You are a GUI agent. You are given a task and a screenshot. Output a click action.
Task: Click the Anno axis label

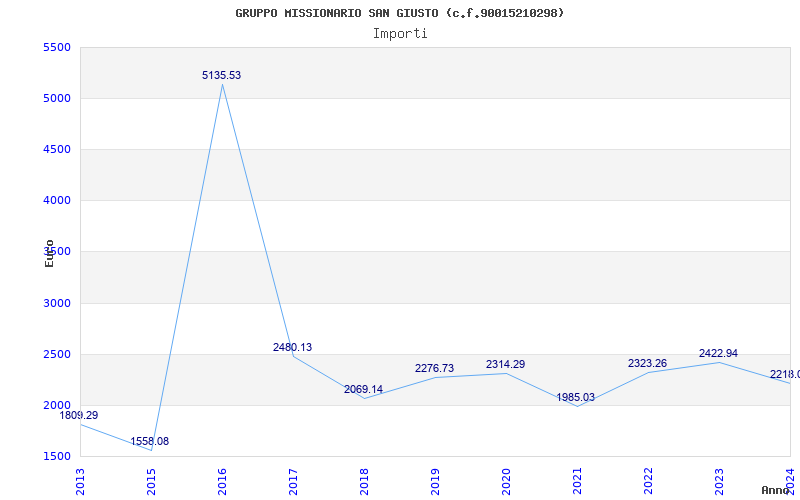pyautogui.click(x=775, y=490)
